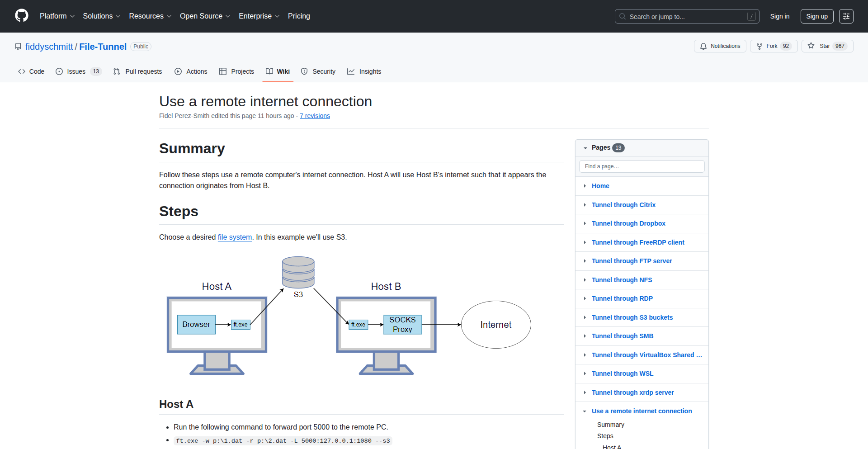
Task: Expand Tunnel through Citrix entry
Action: (x=585, y=205)
